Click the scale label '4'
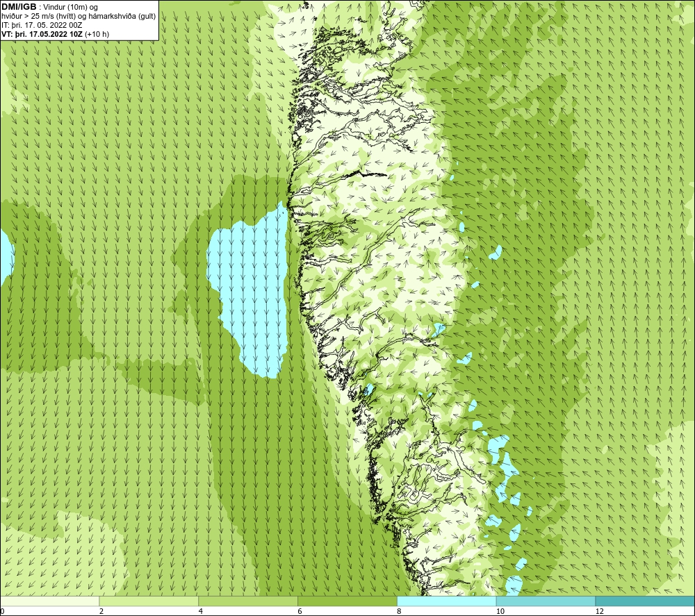This screenshot has height=616, width=695. pyautogui.click(x=201, y=611)
